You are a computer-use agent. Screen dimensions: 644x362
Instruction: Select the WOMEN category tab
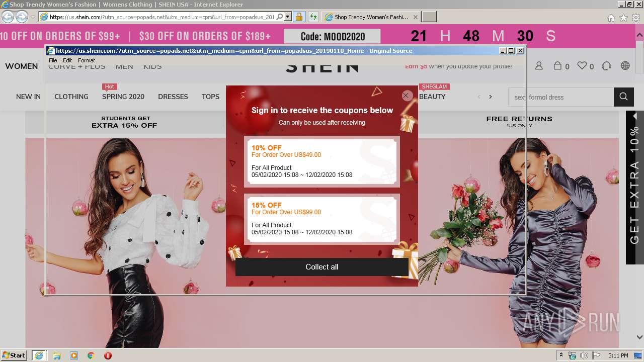click(22, 66)
